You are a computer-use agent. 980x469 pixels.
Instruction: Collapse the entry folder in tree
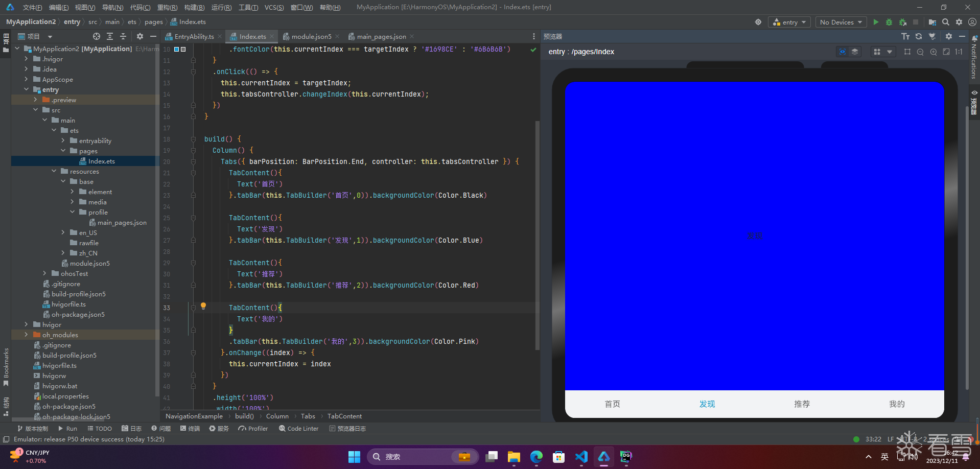coord(26,89)
